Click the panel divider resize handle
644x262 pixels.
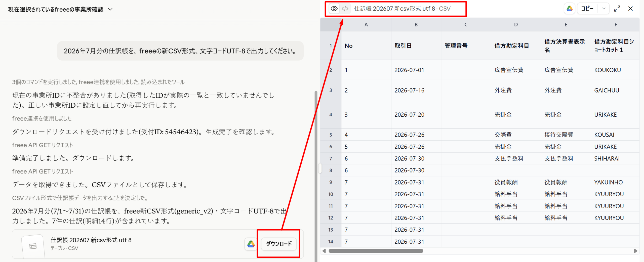(x=320, y=168)
